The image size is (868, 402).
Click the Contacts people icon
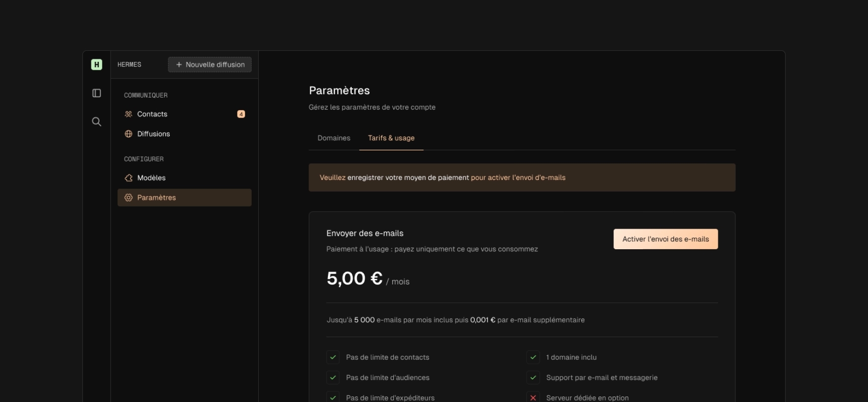pos(129,114)
